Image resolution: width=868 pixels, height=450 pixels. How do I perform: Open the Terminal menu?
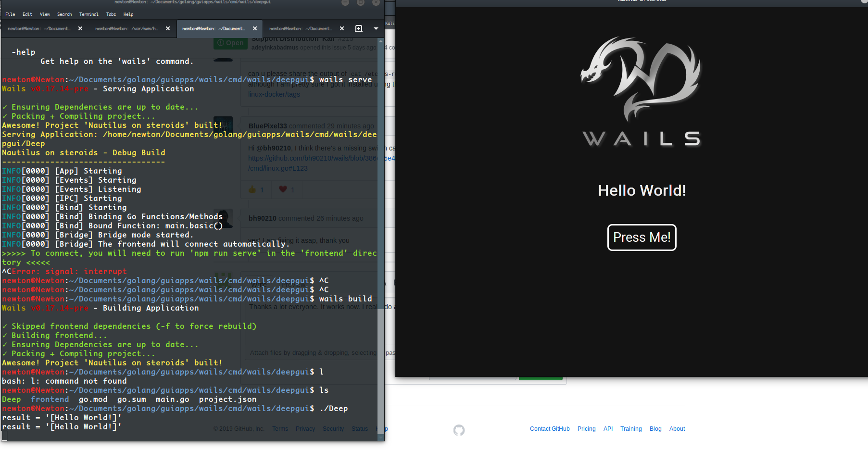pos(88,14)
